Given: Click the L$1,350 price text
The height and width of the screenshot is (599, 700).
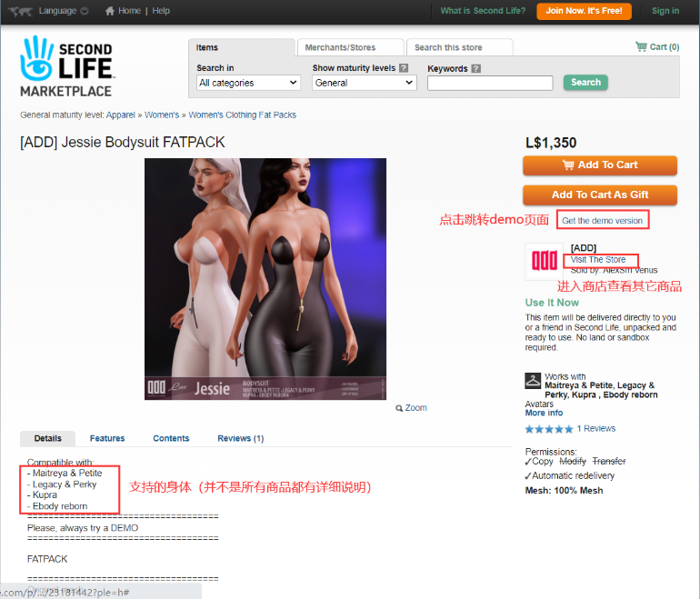Looking at the screenshot, I should [x=551, y=143].
